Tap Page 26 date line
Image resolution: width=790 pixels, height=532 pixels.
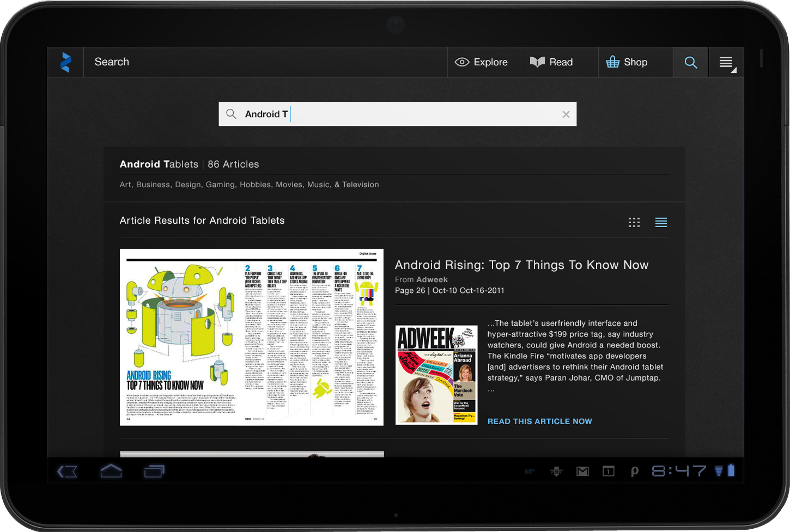pyautogui.click(x=449, y=291)
